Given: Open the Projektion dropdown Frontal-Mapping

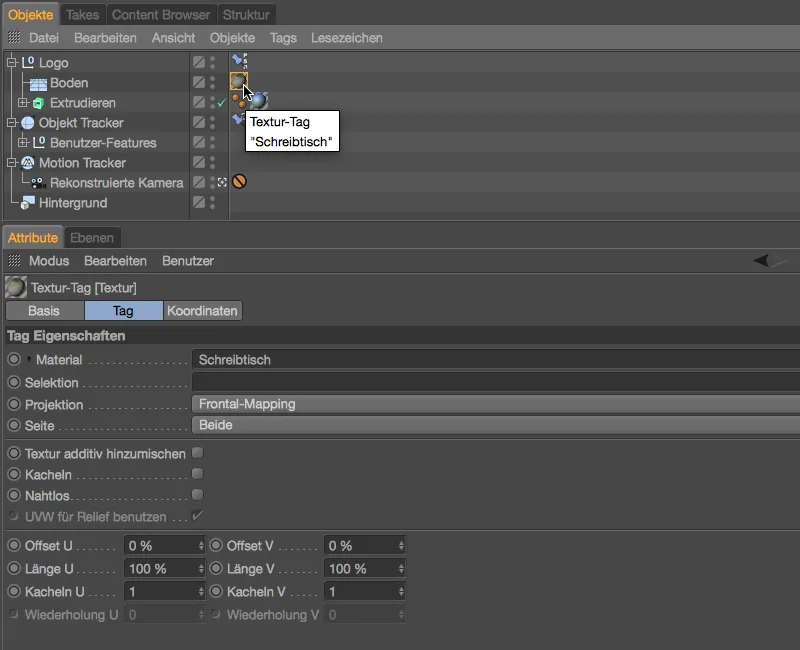Looking at the screenshot, I should point(496,404).
